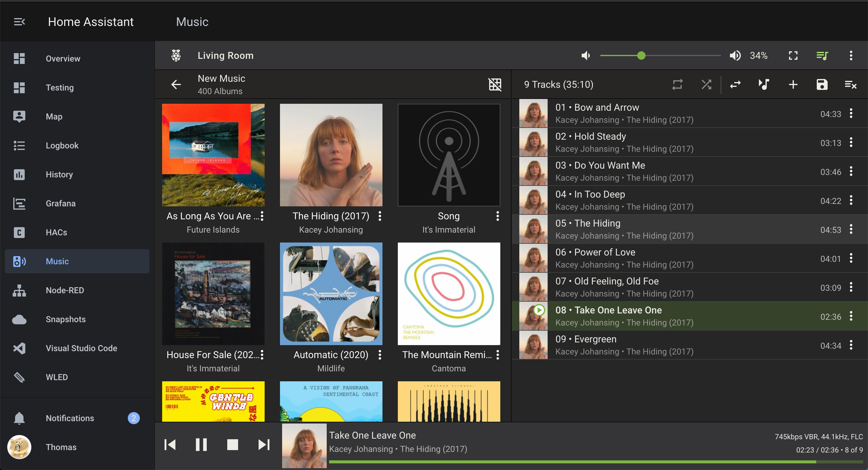Image resolution: width=868 pixels, height=470 pixels.
Task: Open the Overview dashboard
Action: pos(77,58)
